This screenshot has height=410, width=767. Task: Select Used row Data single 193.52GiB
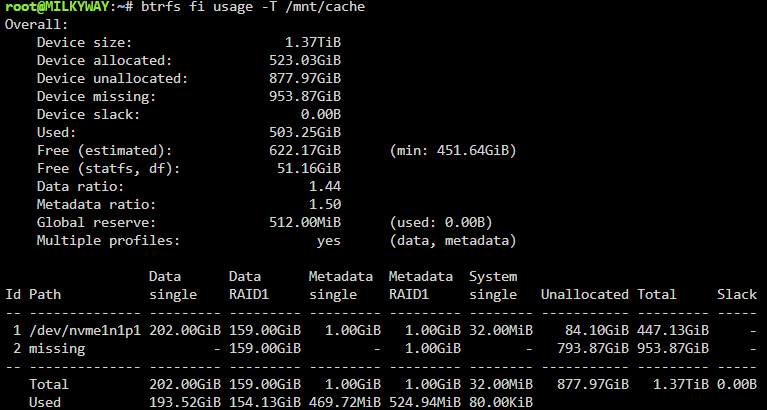point(185,403)
